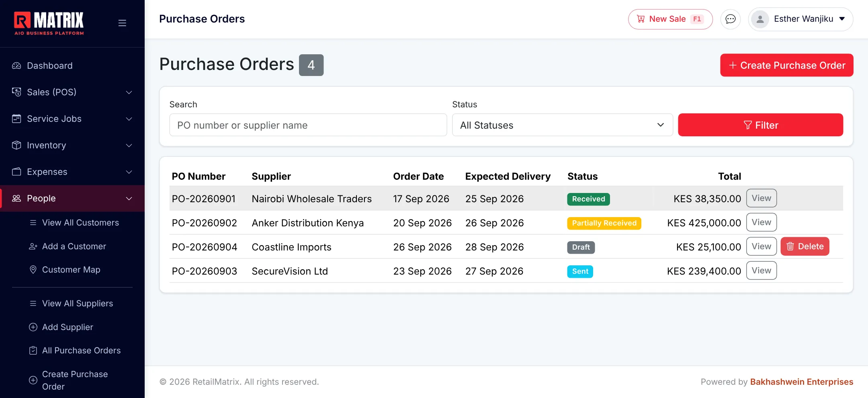Viewport: 868px width, 398px height.
Task: Open the All Statuses dropdown
Action: [x=562, y=125]
